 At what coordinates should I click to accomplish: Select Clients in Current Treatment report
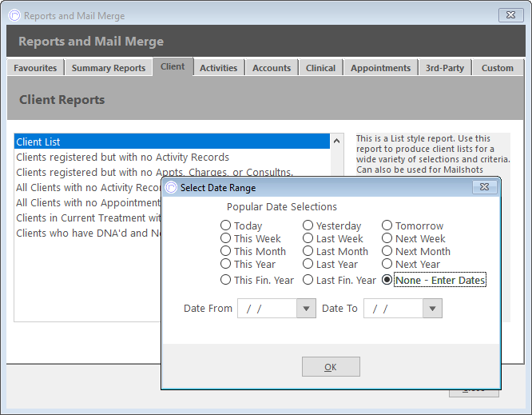click(x=88, y=217)
